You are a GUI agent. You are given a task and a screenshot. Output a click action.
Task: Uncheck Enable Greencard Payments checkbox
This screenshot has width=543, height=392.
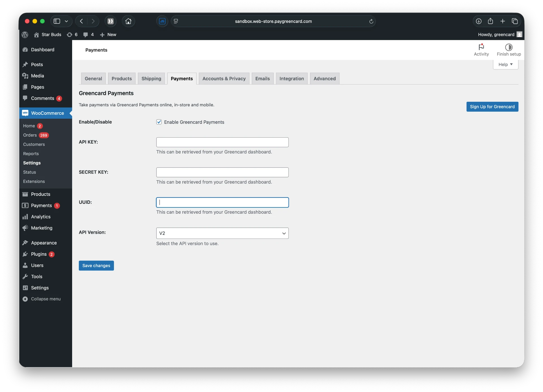point(159,122)
